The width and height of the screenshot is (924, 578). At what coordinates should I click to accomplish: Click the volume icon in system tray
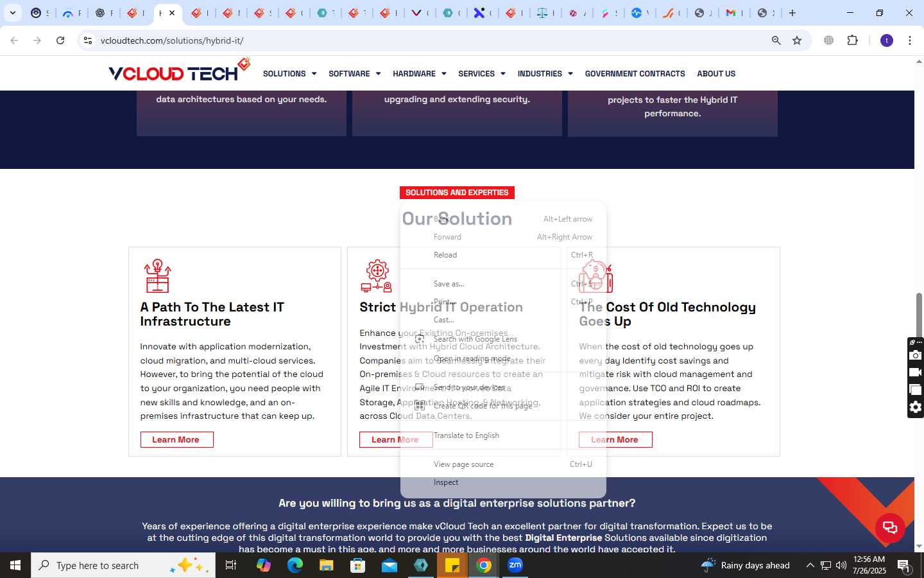point(841,565)
